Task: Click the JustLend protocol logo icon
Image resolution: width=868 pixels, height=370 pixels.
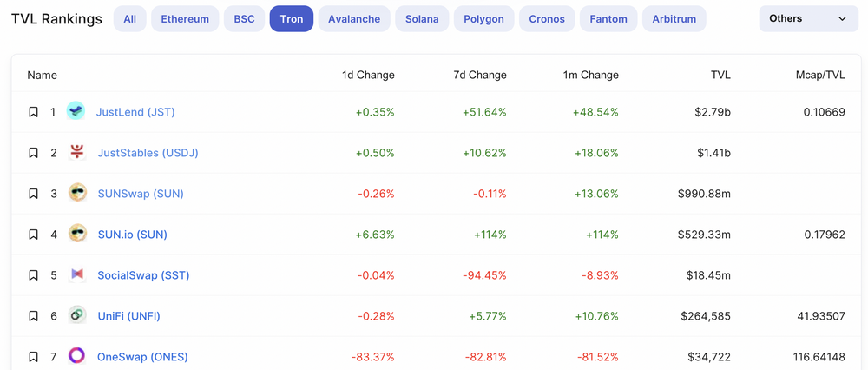Action: [76, 111]
